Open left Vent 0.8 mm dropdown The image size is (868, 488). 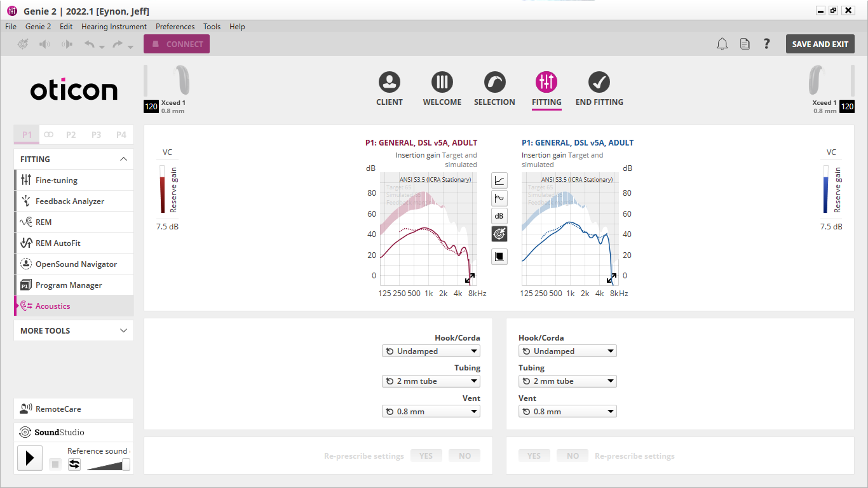[431, 411]
